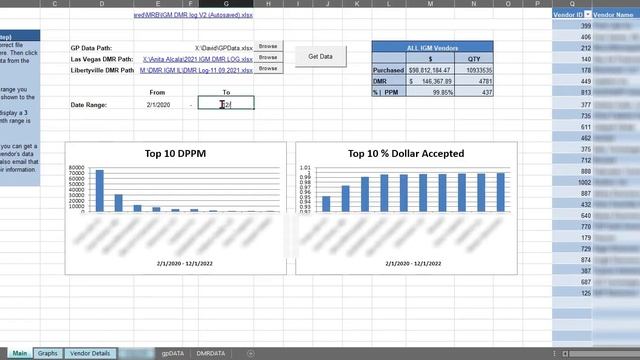The height and width of the screenshot is (360, 640).
Task: Select the Purchased dollar value $98,812,184.47
Action: pyautogui.click(x=430, y=70)
